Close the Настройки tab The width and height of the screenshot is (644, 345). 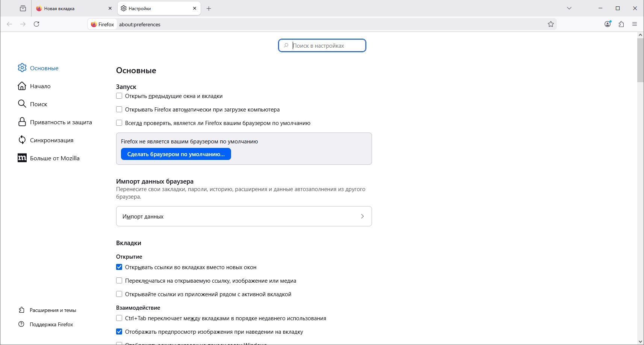pyautogui.click(x=195, y=8)
